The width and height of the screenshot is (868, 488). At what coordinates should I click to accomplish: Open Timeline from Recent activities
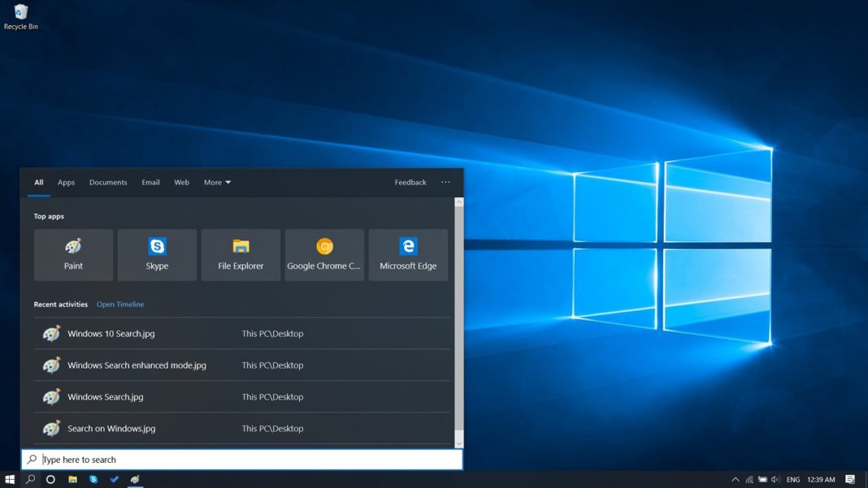[x=119, y=304]
